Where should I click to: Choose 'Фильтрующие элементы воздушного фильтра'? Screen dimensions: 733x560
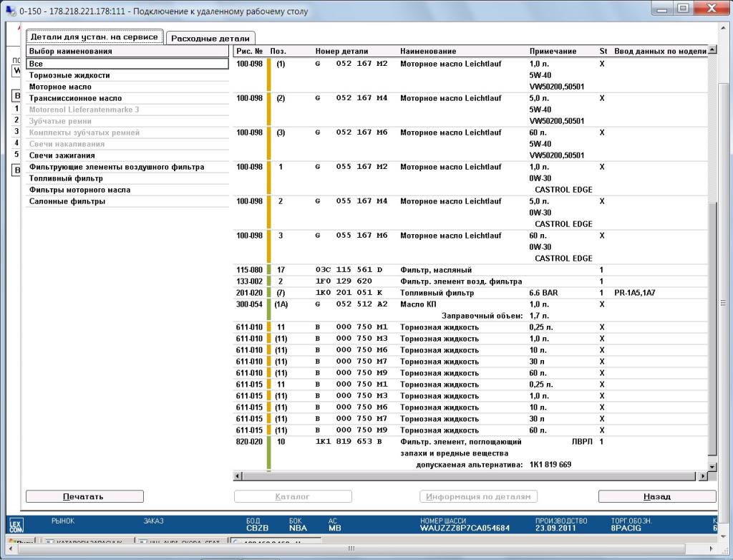point(127,167)
